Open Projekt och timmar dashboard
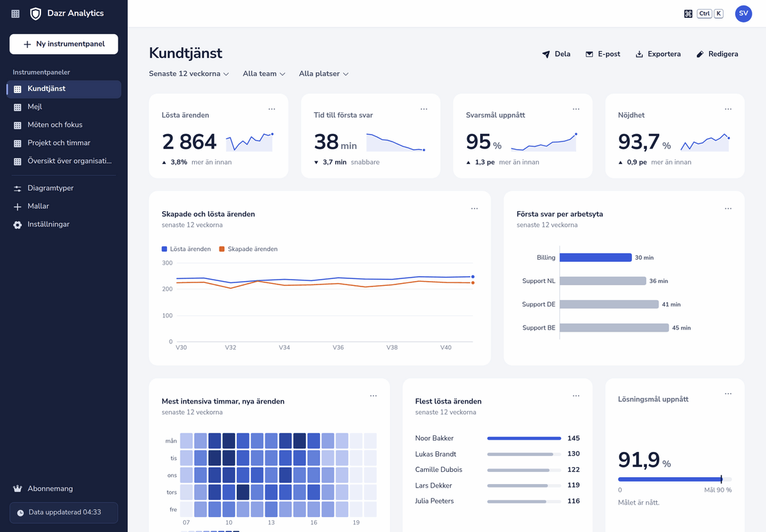The width and height of the screenshot is (766, 532). coord(64,143)
